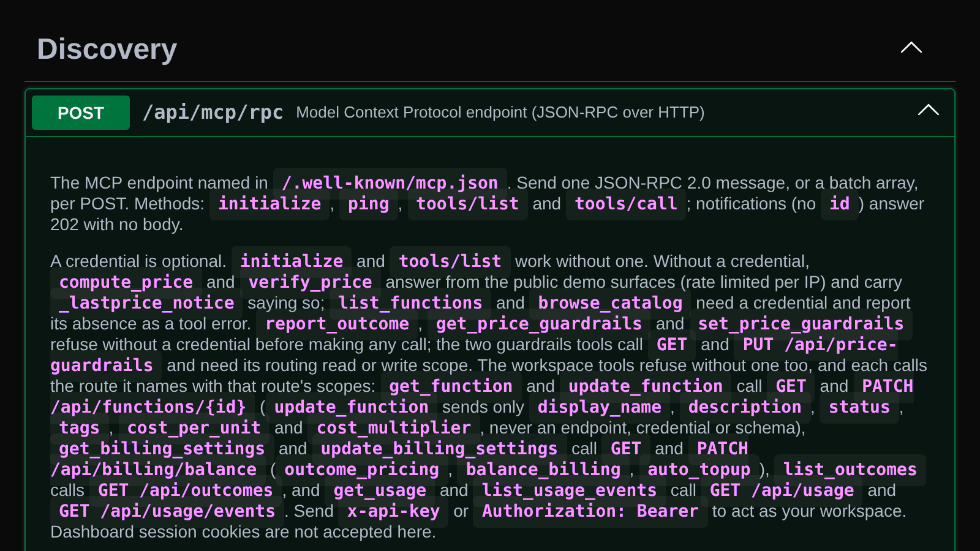The image size is (980, 551).
Task: Click the Authorization: Bearer header text
Action: [590, 511]
